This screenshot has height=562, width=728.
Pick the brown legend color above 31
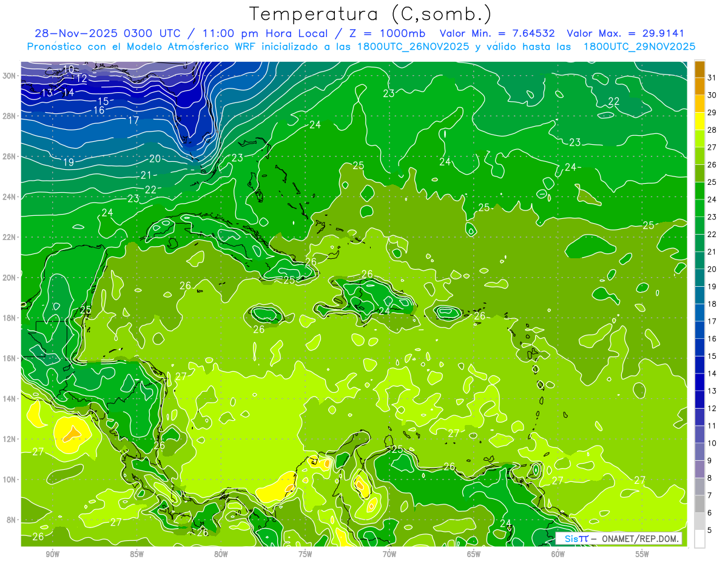coord(699,70)
